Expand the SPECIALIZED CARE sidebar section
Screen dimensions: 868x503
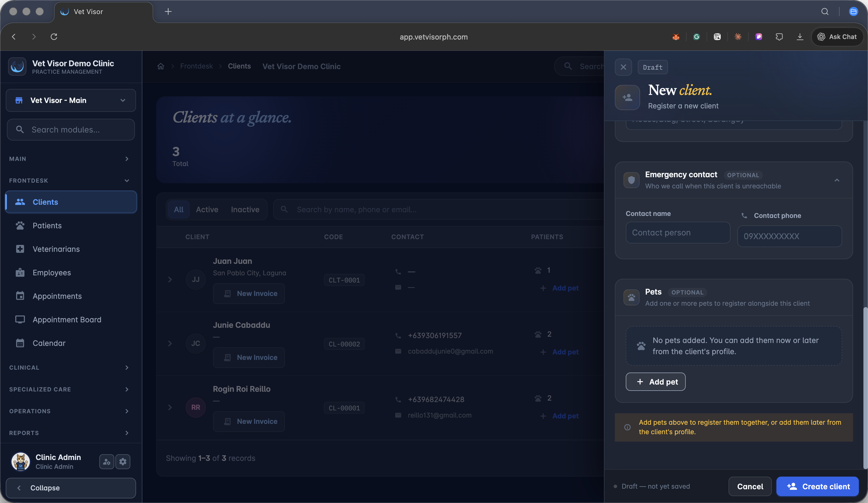pyautogui.click(x=69, y=389)
